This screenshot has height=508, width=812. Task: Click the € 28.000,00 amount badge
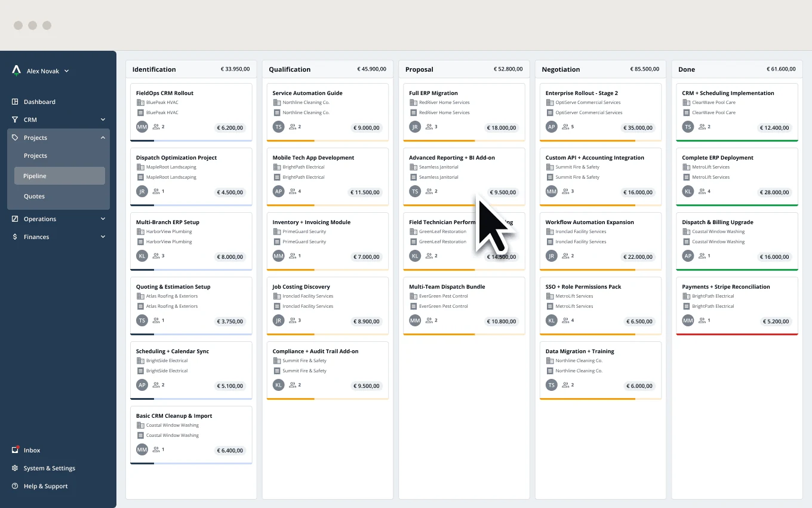(776, 192)
